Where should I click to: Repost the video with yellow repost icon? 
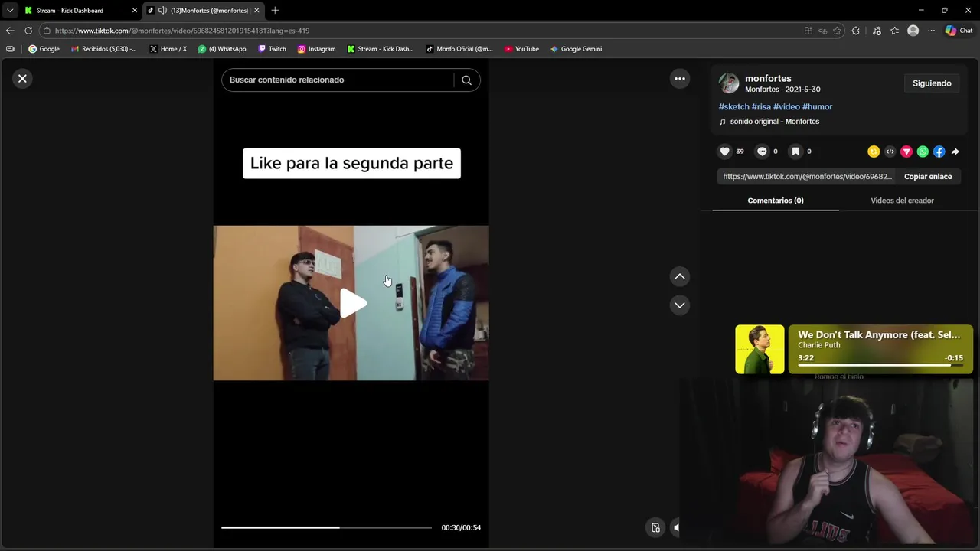pyautogui.click(x=874, y=152)
